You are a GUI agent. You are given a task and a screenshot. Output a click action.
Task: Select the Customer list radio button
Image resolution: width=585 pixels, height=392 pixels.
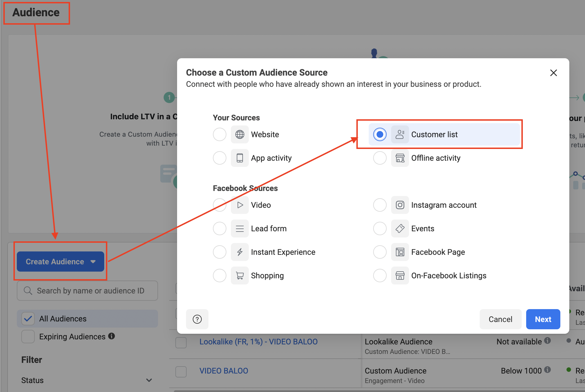click(380, 134)
